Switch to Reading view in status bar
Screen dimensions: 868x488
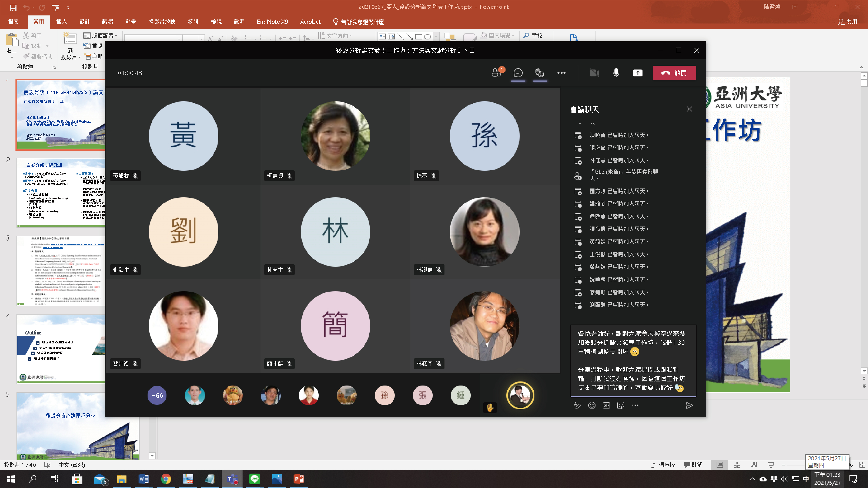[754, 465]
